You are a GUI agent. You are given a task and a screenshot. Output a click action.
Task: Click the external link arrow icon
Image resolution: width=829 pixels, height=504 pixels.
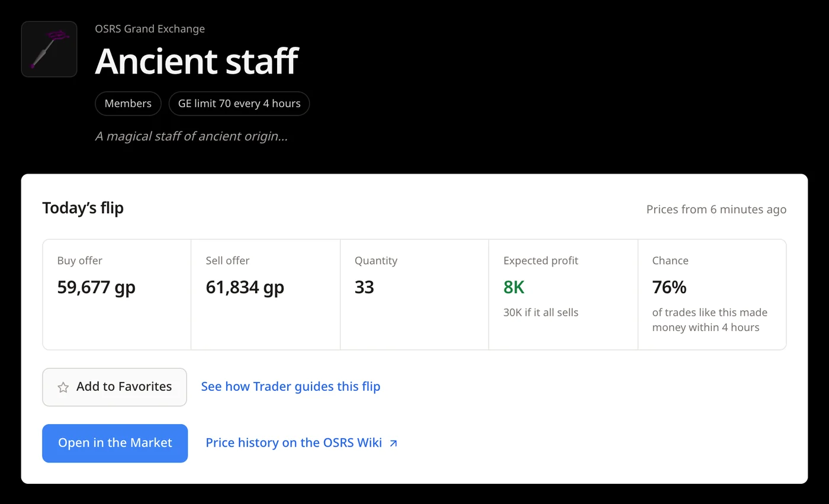393,443
